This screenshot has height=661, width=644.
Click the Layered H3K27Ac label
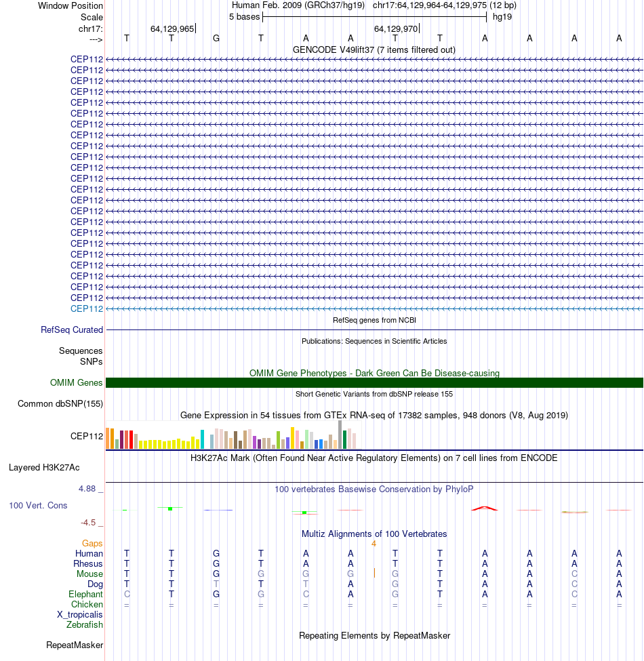pyautogui.click(x=44, y=468)
